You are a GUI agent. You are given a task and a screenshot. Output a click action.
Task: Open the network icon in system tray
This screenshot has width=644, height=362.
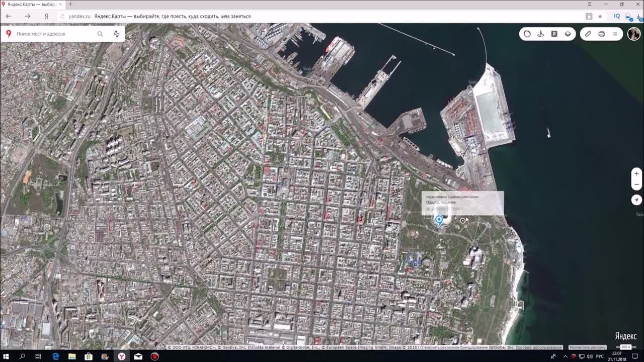(x=582, y=356)
